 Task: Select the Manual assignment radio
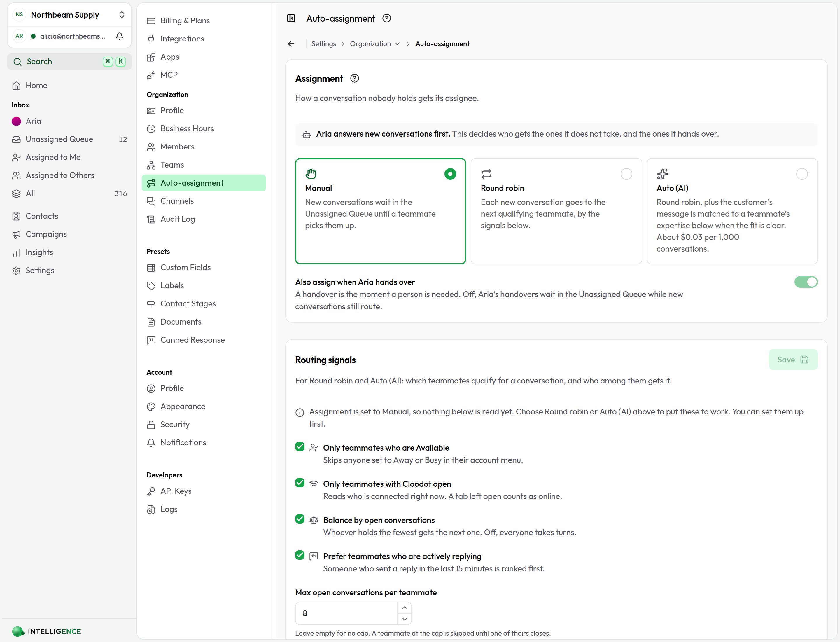pyautogui.click(x=450, y=174)
